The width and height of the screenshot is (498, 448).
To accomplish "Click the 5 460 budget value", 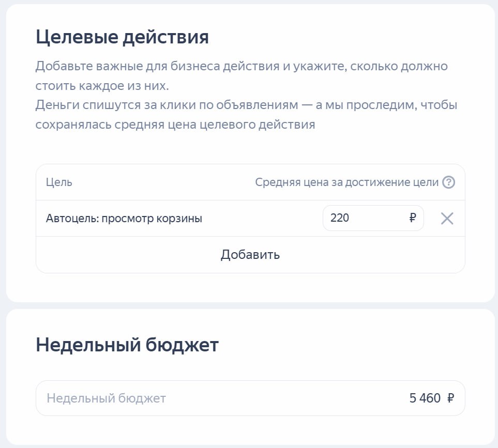I will pos(425,398).
